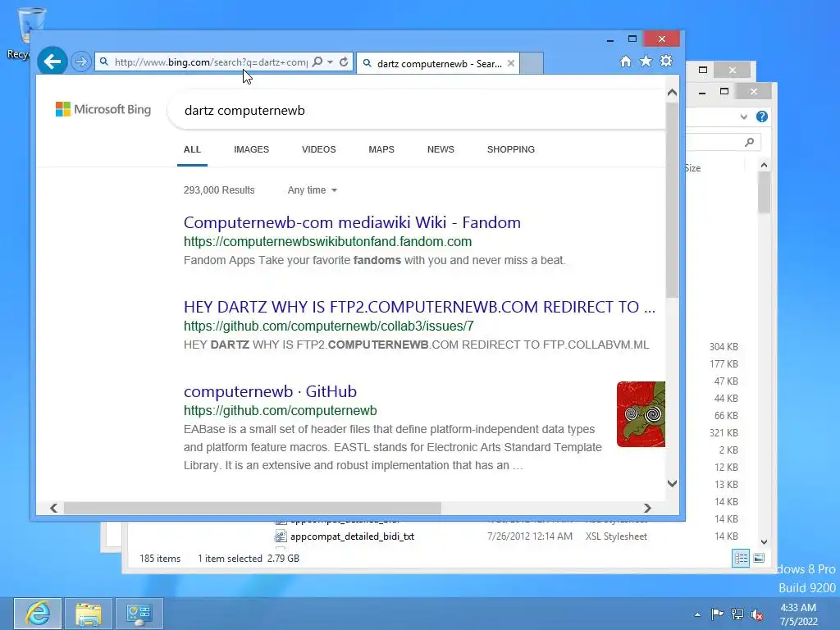Click the IE forward arrow button
840x630 pixels.
coord(81,62)
